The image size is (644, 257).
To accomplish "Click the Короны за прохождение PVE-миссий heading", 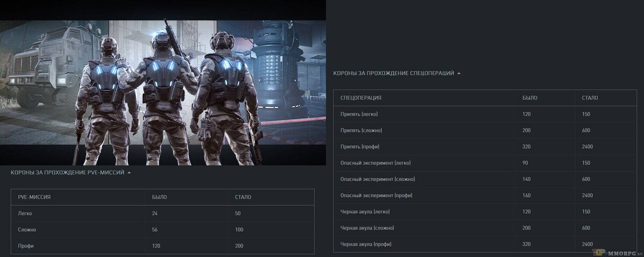I will pyautogui.click(x=68, y=173).
